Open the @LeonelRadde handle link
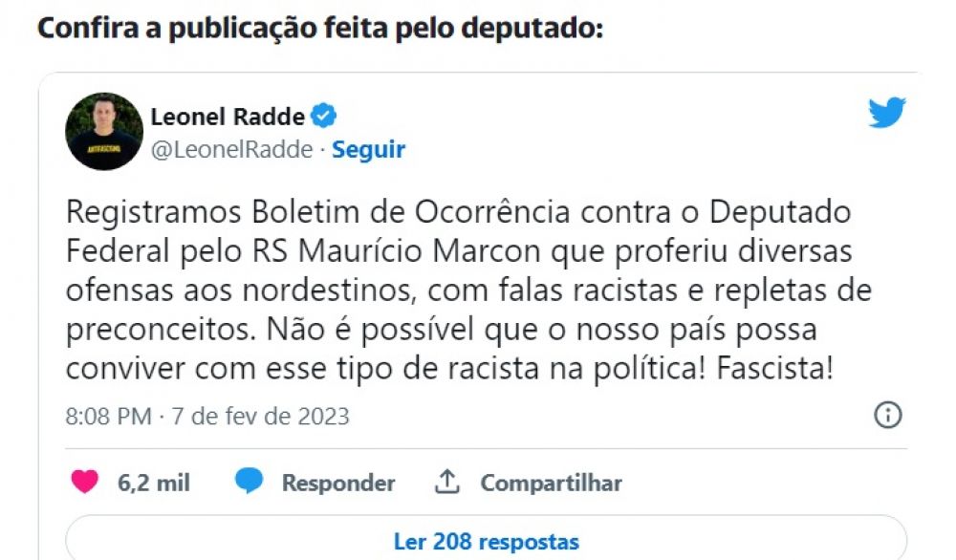The image size is (956, 560). point(231,150)
